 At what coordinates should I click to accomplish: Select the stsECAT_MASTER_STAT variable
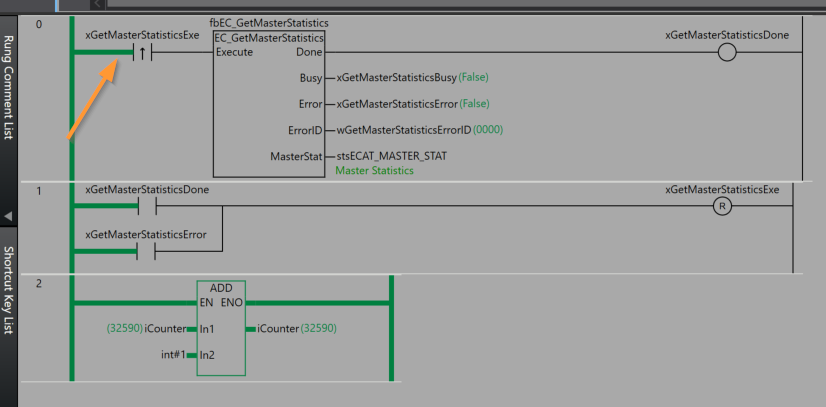coord(391,156)
